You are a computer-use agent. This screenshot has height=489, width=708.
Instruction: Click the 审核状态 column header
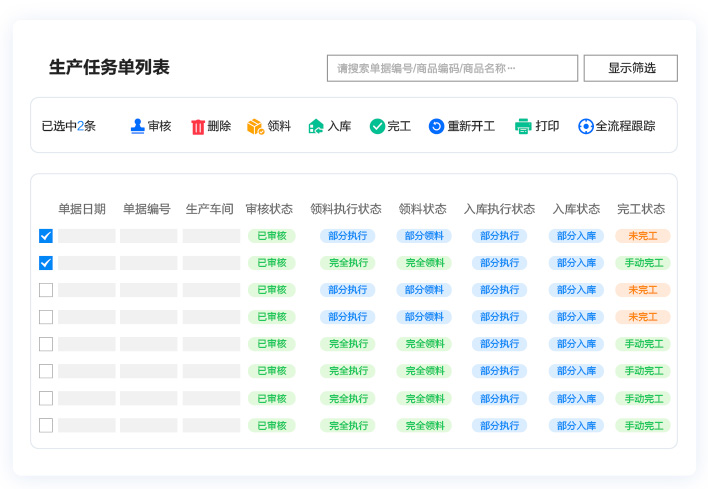269,209
